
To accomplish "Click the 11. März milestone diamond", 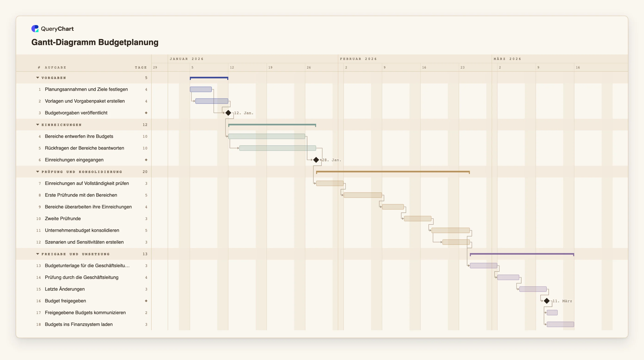I will pos(547,301).
